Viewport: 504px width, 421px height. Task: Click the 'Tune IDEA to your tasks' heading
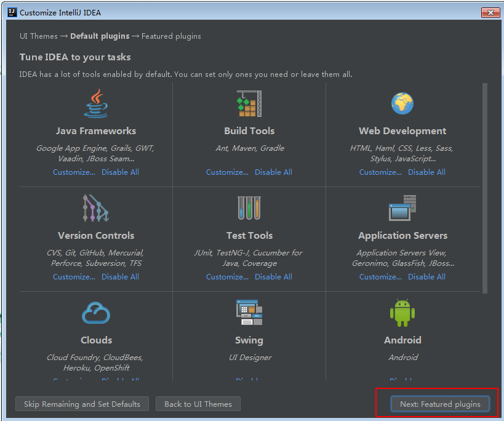[x=75, y=57]
